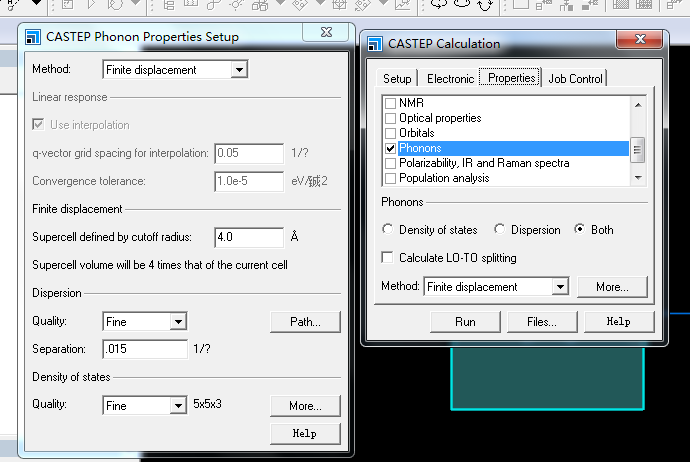This screenshot has width=690, height=462.
Task: Switch to the Electronic tab
Action: tap(450, 79)
